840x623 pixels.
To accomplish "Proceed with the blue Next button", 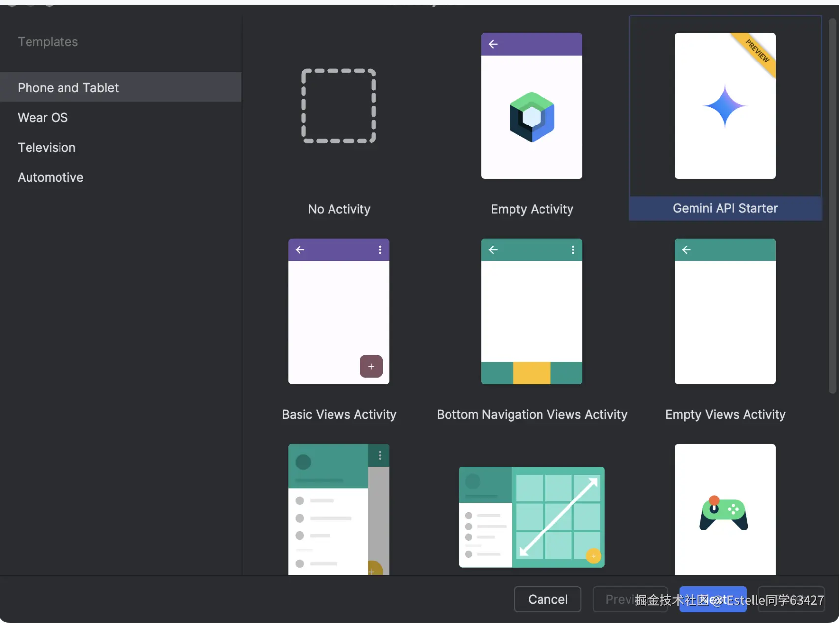I will tap(713, 599).
